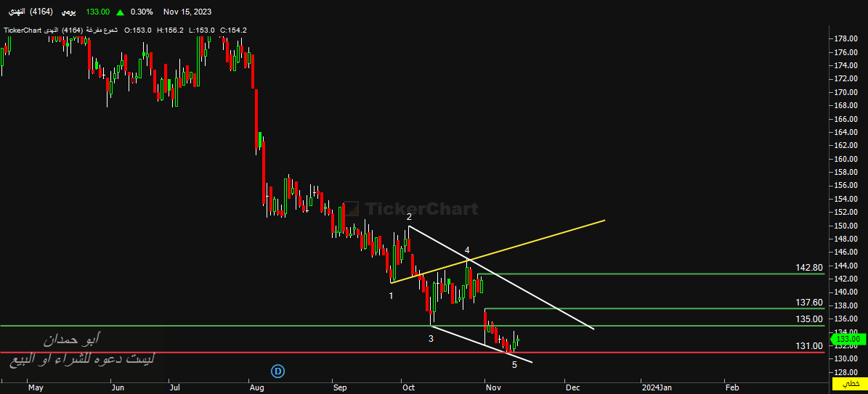Click the L:153.0 low value
868x394 pixels.
coord(201,30)
